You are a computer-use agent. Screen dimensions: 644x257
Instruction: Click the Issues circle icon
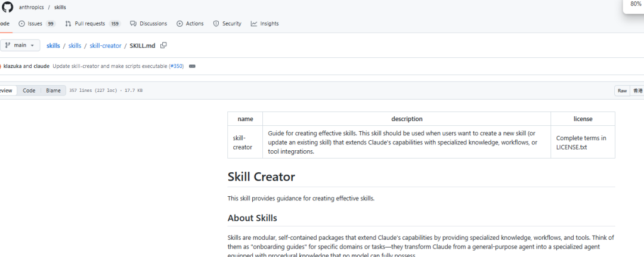[x=22, y=24]
